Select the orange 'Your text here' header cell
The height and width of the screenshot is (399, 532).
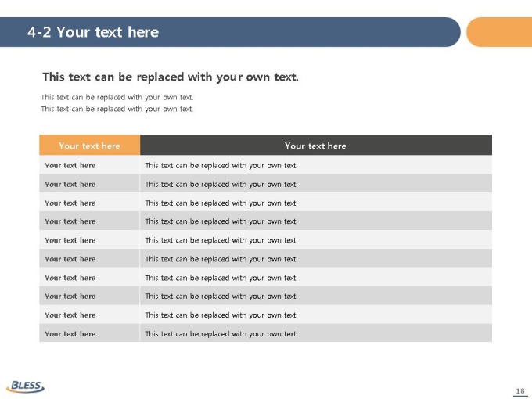click(89, 146)
